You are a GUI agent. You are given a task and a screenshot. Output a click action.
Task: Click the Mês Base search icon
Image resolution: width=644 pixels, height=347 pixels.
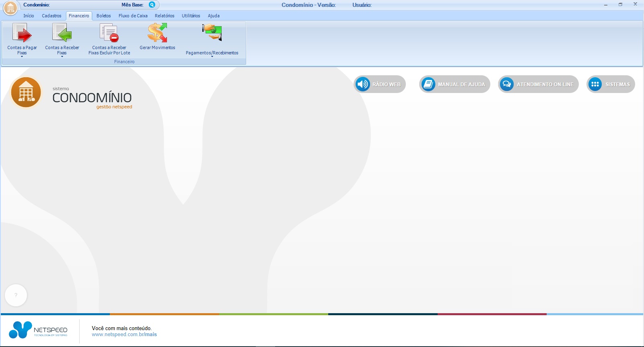(152, 5)
